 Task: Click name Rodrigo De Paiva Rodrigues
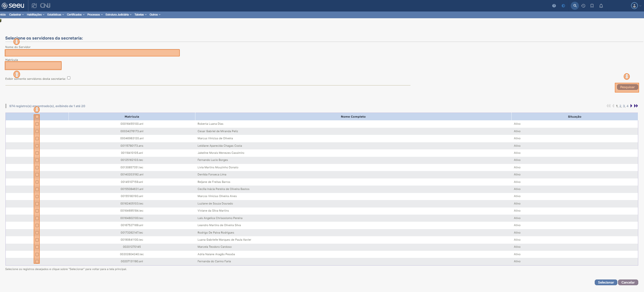coord(216,232)
